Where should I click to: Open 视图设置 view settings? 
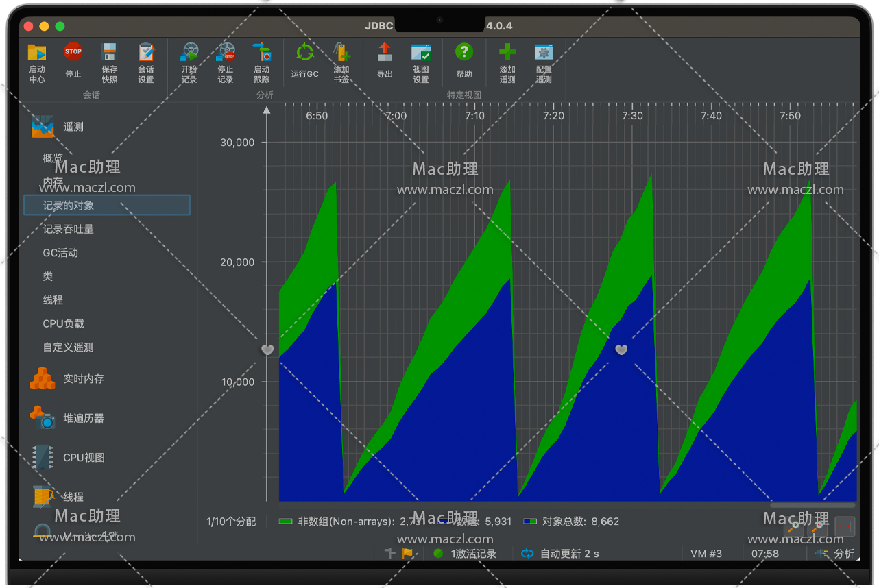tap(421, 53)
